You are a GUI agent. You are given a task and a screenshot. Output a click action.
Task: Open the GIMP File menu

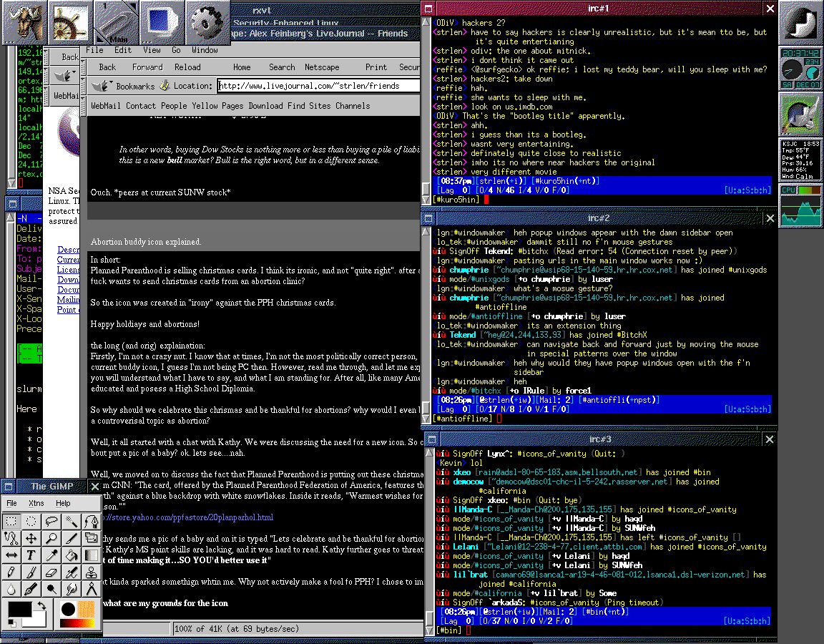[x=11, y=503]
